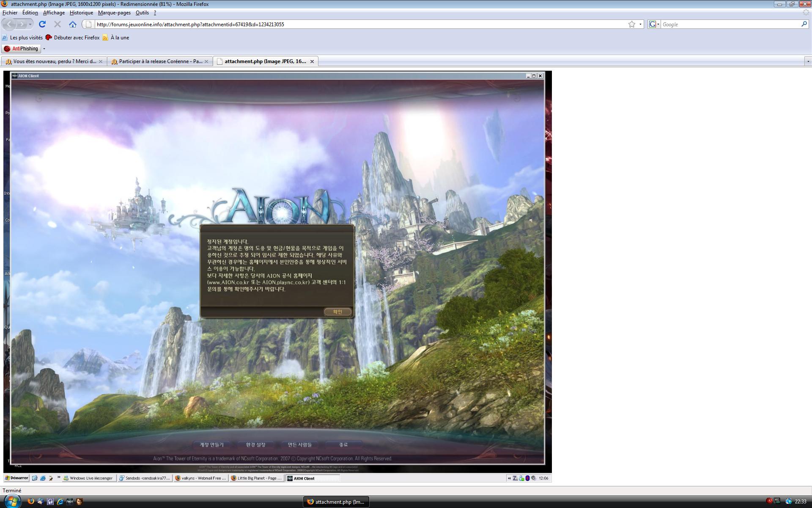Close the 'Vous êtes nouveau' tab
Screen dimensions: 812x508
(100, 61)
